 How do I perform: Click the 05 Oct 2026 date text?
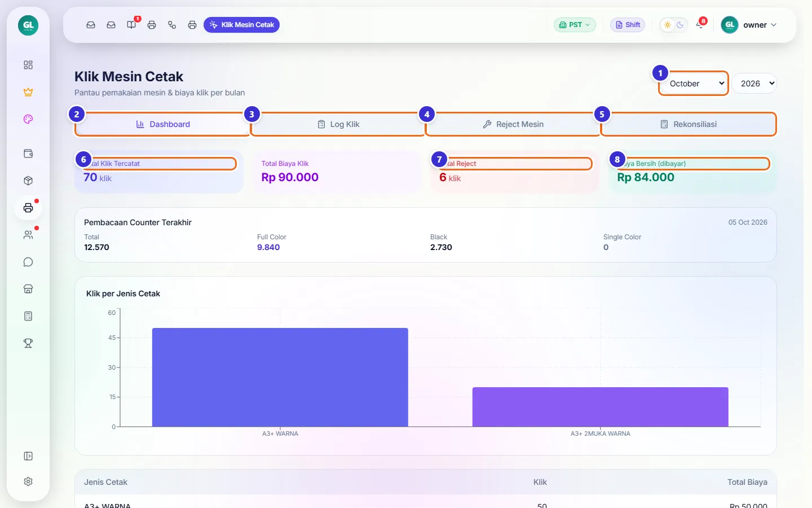(x=748, y=222)
